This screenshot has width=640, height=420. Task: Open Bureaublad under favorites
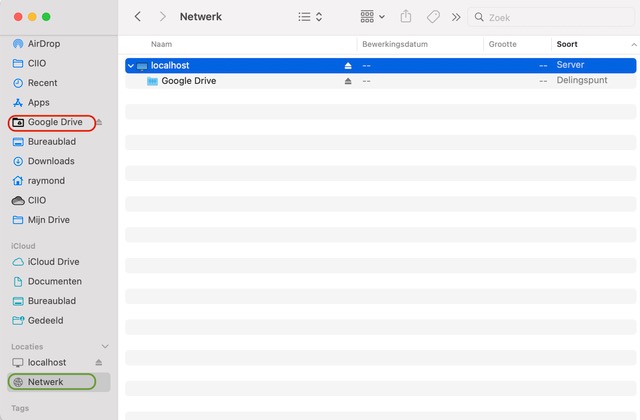coord(44,142)
